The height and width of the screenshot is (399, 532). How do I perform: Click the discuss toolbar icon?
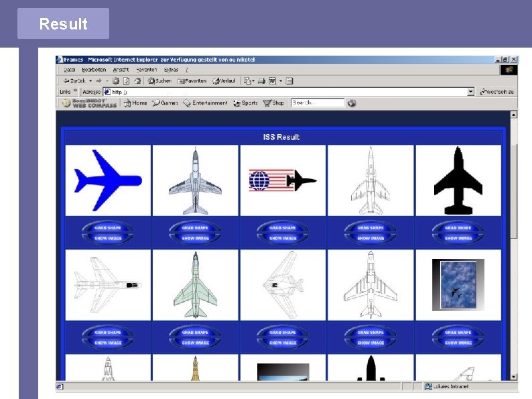coord(289,81)
